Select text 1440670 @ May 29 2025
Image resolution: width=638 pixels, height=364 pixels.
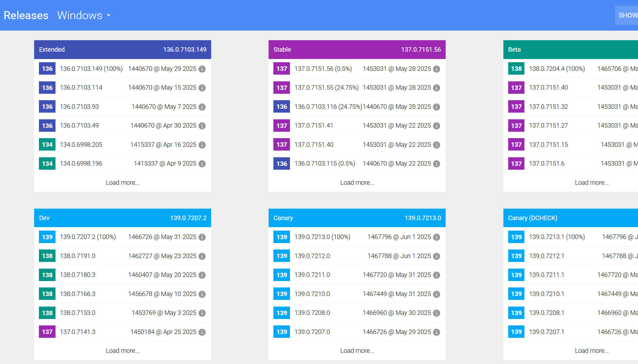[162, 69]
